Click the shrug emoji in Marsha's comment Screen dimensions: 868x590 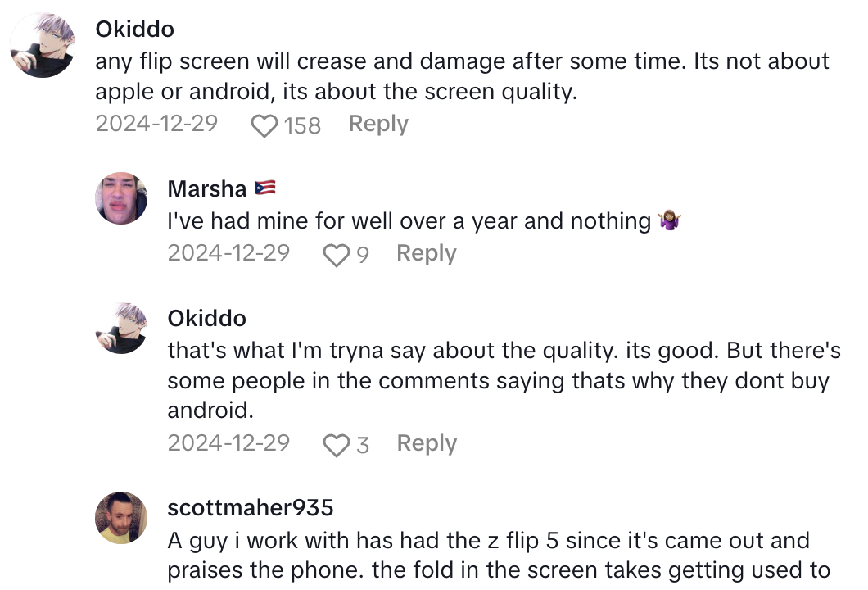coord(671,221)
